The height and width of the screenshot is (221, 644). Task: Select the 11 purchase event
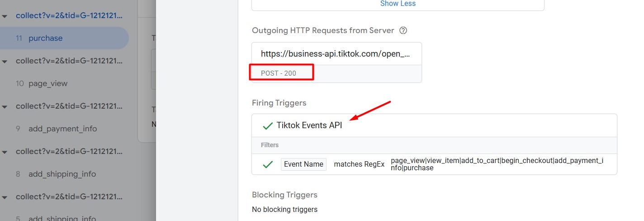64,38
